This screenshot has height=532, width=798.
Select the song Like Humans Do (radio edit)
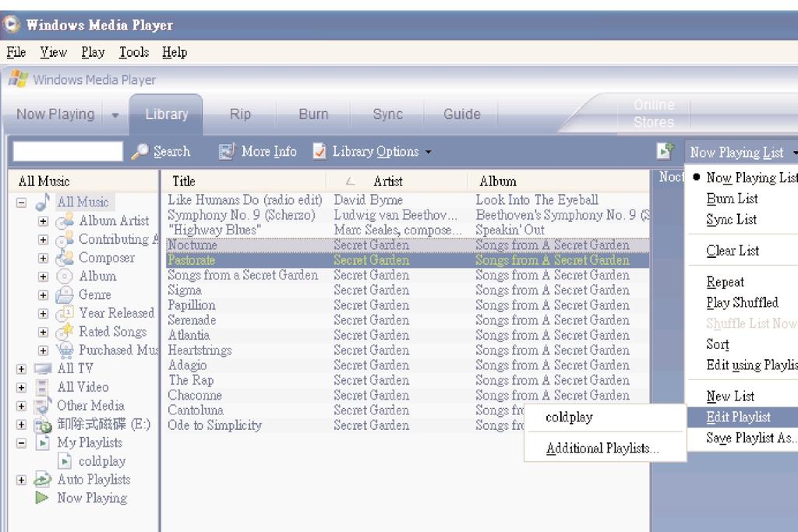point(245,199)
